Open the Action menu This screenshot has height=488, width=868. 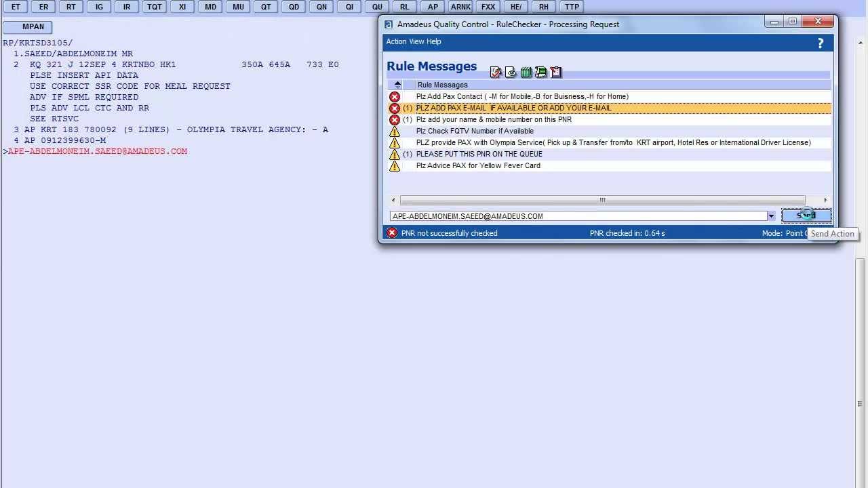[x=396, y=41]
